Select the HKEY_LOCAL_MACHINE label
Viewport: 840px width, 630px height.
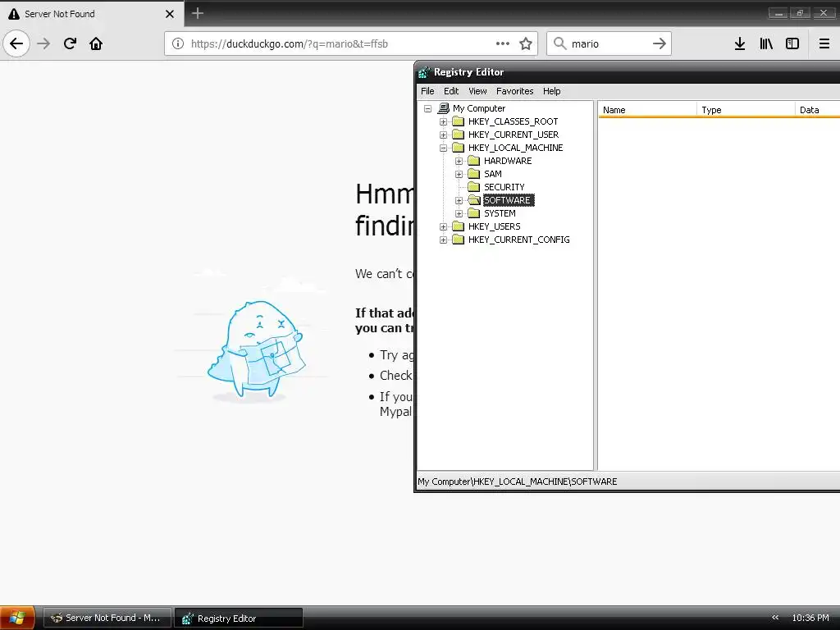click(516, 148)
